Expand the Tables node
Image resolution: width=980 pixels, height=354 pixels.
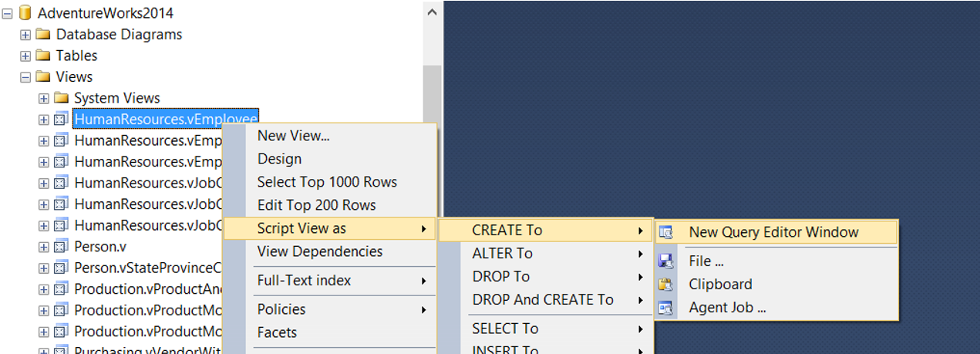[x=25, y=56]
